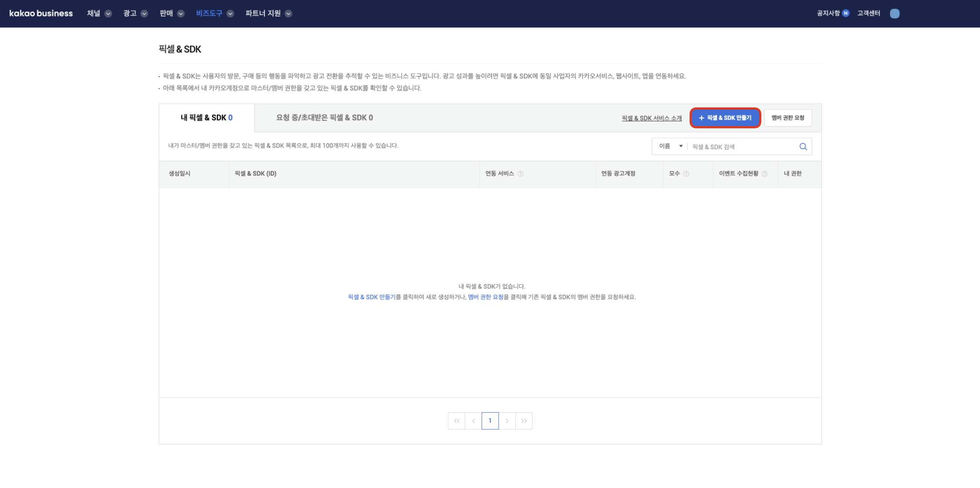Click the first page arrow
980x488 pixels.
click(456, 421)
